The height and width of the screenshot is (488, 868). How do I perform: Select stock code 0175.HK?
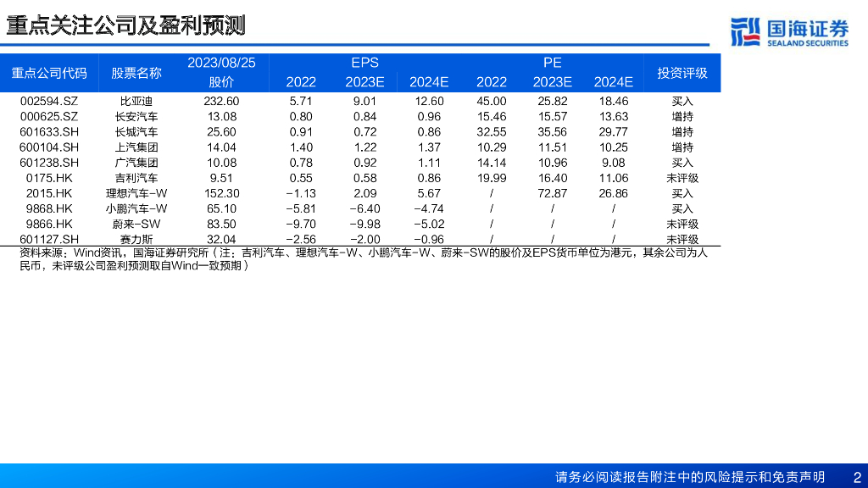coord(49,178)
